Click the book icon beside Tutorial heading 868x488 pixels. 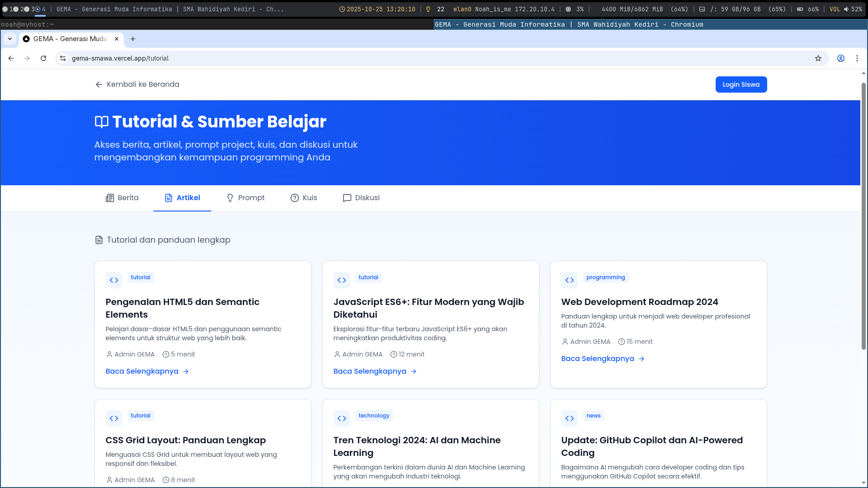pyautogui.click(x=102, y=122)
